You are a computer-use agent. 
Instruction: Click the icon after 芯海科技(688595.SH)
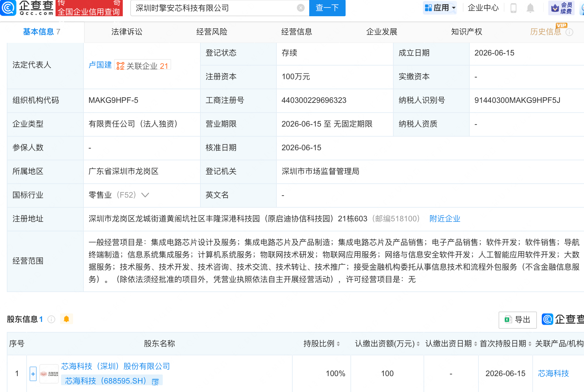[x=155, y=382]
